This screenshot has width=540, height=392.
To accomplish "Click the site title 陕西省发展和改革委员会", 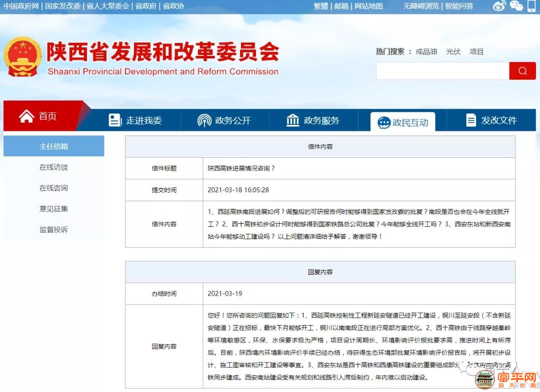I will (x=162, y=51).
